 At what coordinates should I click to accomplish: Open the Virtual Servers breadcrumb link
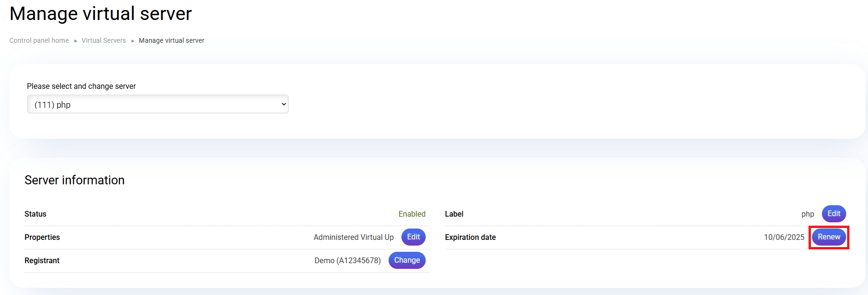pyautogui.click(x=104, y=40)
